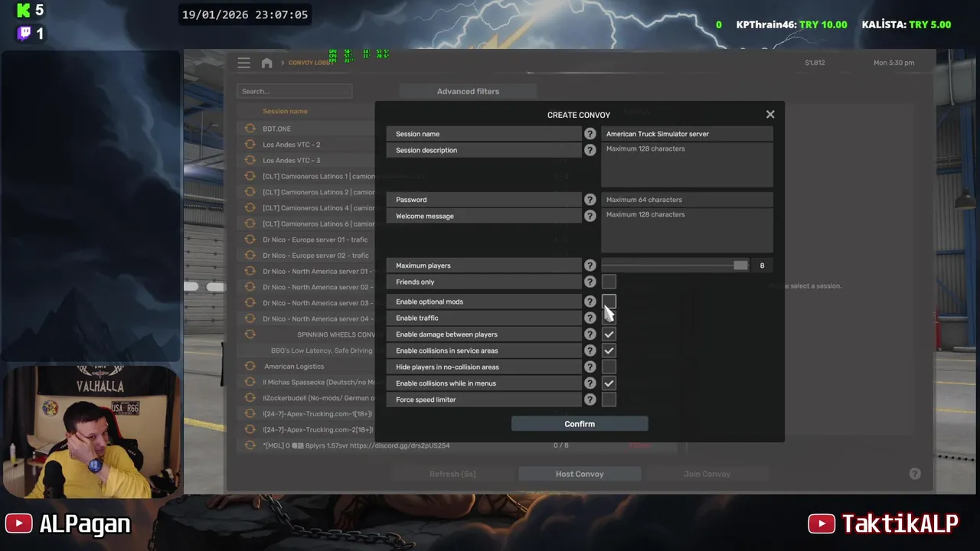
Task: Check the Force speed limiter box
Action: click(x=609, y=399)
